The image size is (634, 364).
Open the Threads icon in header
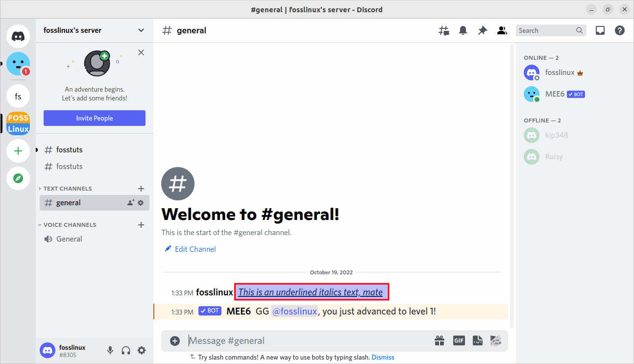pyautogui.click(x=443, y=30)
